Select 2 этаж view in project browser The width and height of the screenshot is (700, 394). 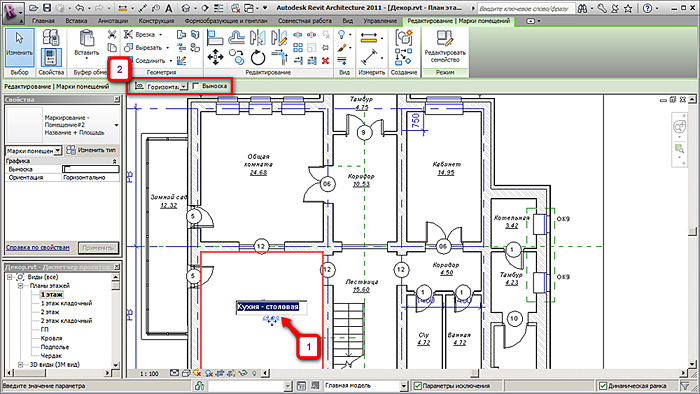point(50,312)
